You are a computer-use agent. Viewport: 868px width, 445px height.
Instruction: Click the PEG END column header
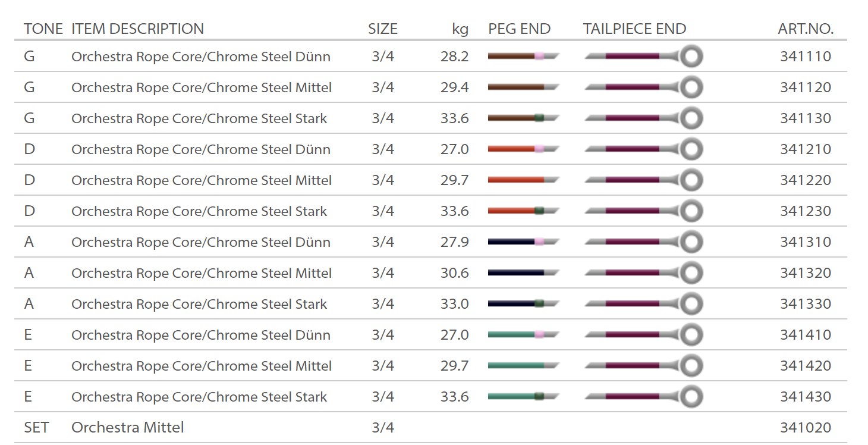click(519, 29)
